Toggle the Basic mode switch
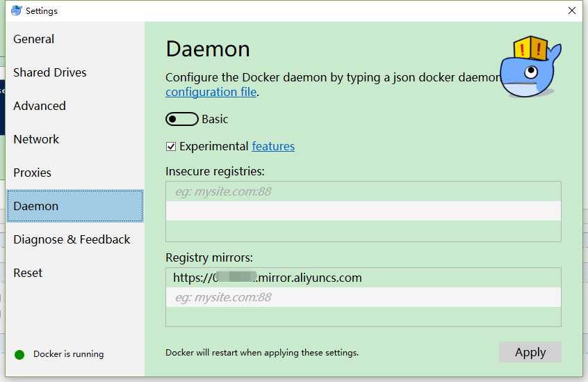The image size is (588, 382). (182, 119)
